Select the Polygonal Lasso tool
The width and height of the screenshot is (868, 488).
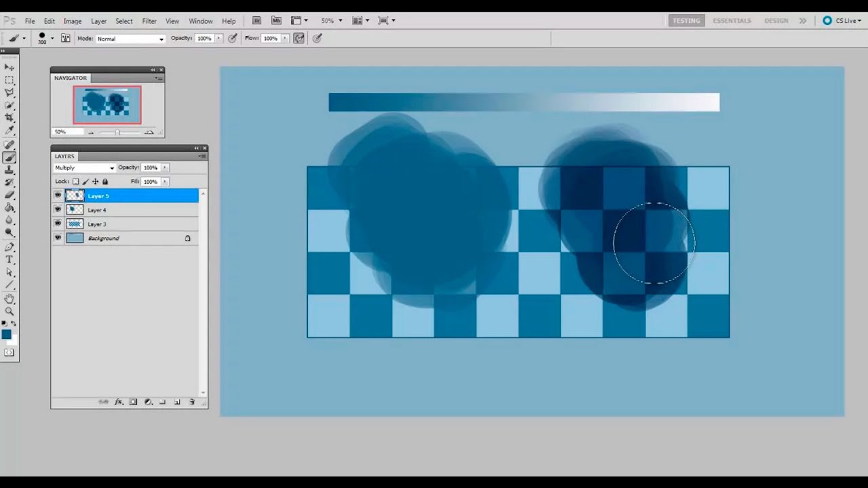click(9, 93)
